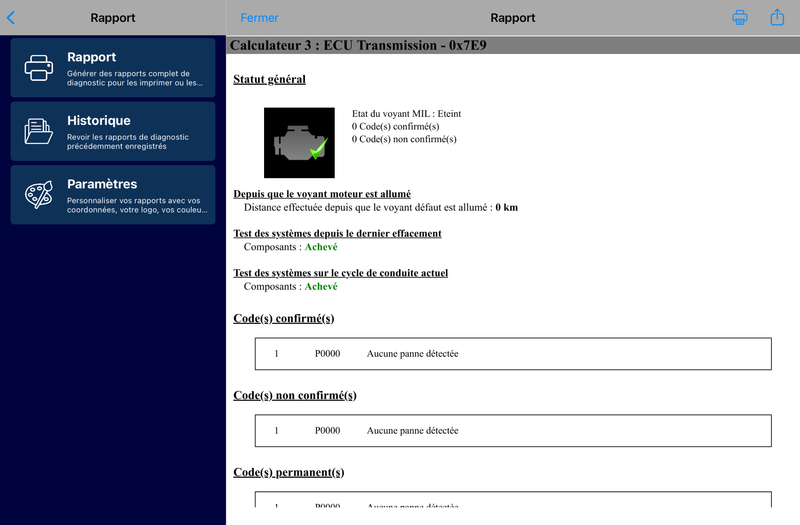Click the Statut général heading
The width and height of the screenshot is (800, 525).
coord(269,79)
